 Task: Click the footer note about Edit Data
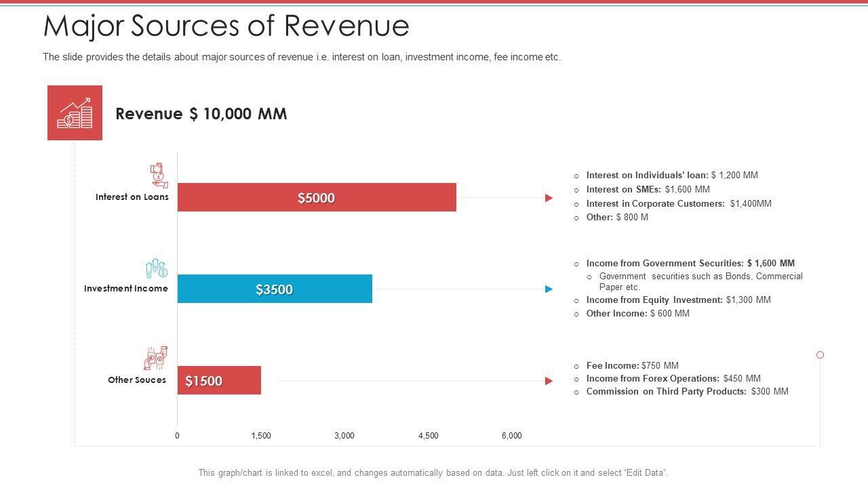tap(433, 472)
